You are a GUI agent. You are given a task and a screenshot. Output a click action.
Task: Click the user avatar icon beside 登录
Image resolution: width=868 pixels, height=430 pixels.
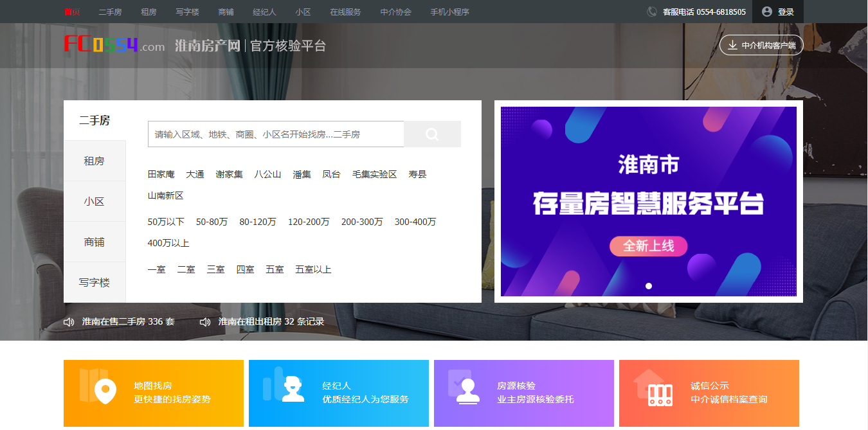click(x=766, y=12)
